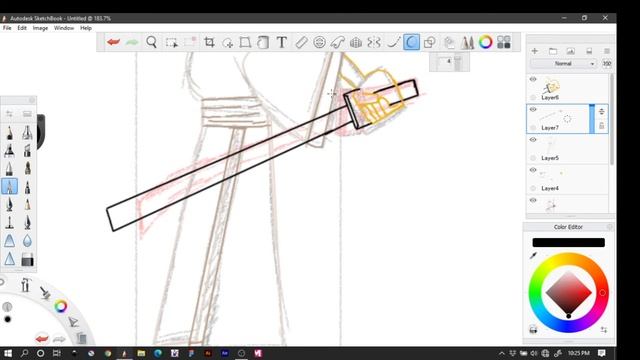Viewport: 640px width, 360px height.
Task: Select the hard eraser brush
Action: coord(27,260)
